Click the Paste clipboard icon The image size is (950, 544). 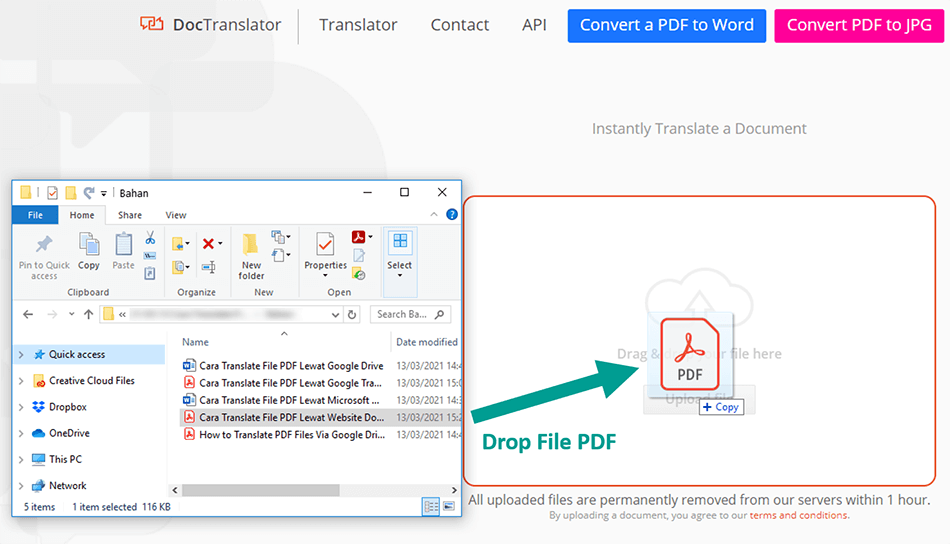(x=124, y=244)
